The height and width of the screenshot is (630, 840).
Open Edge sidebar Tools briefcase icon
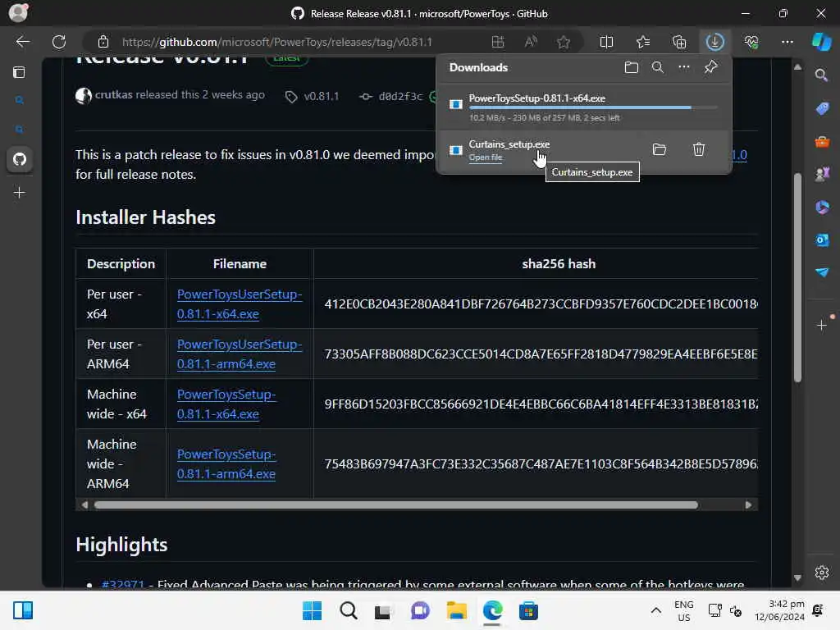(822, 142)
